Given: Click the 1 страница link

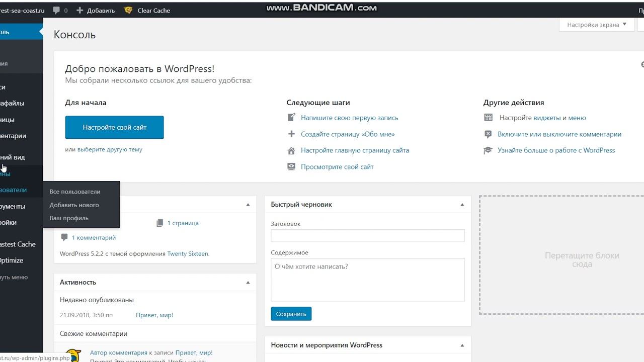Looking at the screenshot, I should click(x=183, y=223).
